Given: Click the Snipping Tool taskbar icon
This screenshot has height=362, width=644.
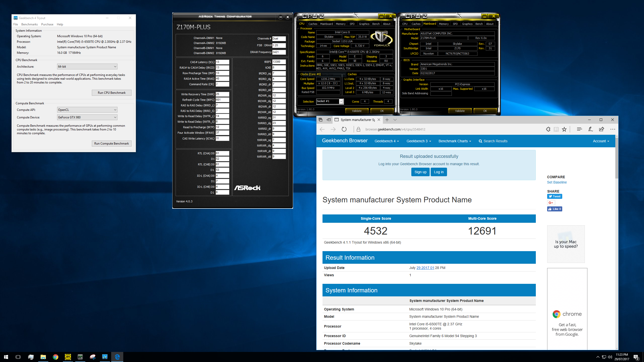Looking at the screenshot, I should click(x=93, y=357).
